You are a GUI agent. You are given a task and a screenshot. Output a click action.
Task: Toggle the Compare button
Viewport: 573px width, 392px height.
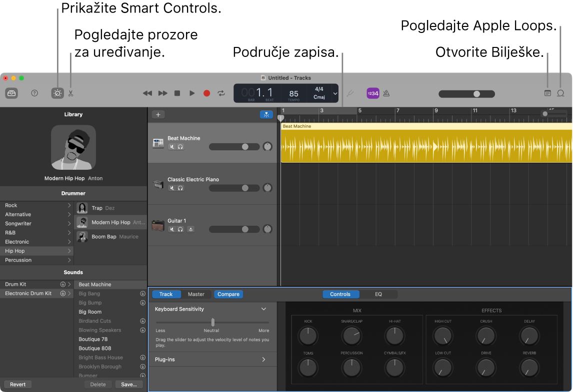pos(228,294)
